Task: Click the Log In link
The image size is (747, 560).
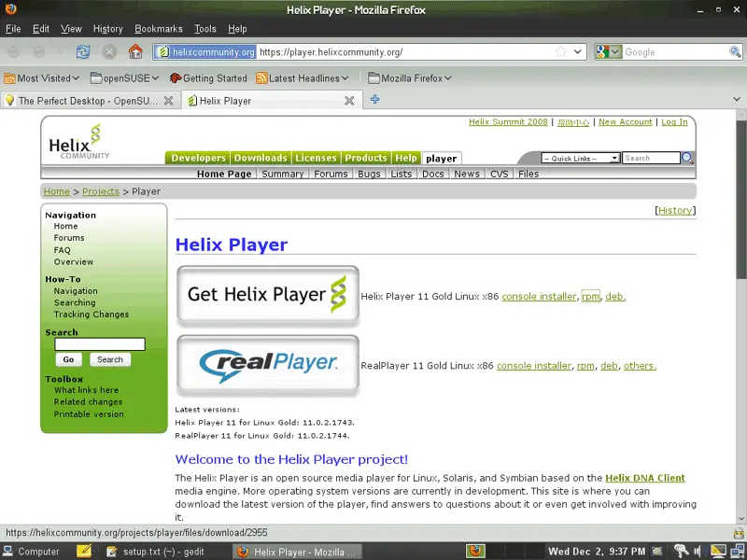Action: point(674,122)
